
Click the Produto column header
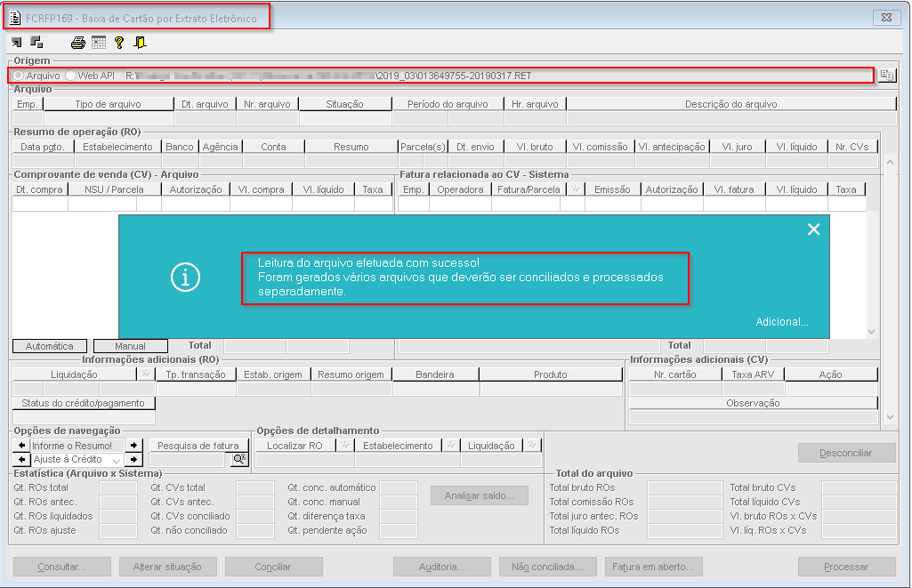pyautogui.click(x=551, y=375)
